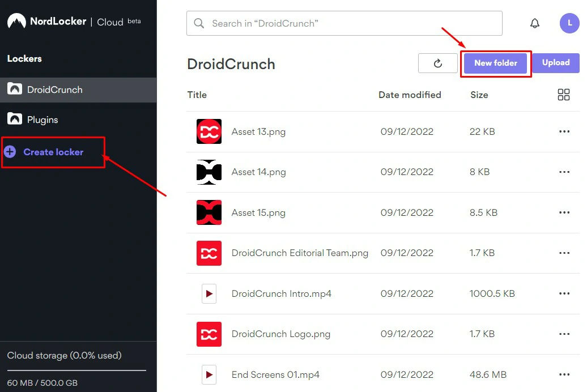
Task: Click the DroidCrunch locker icon in sidebar
Action: pos(15,89)
